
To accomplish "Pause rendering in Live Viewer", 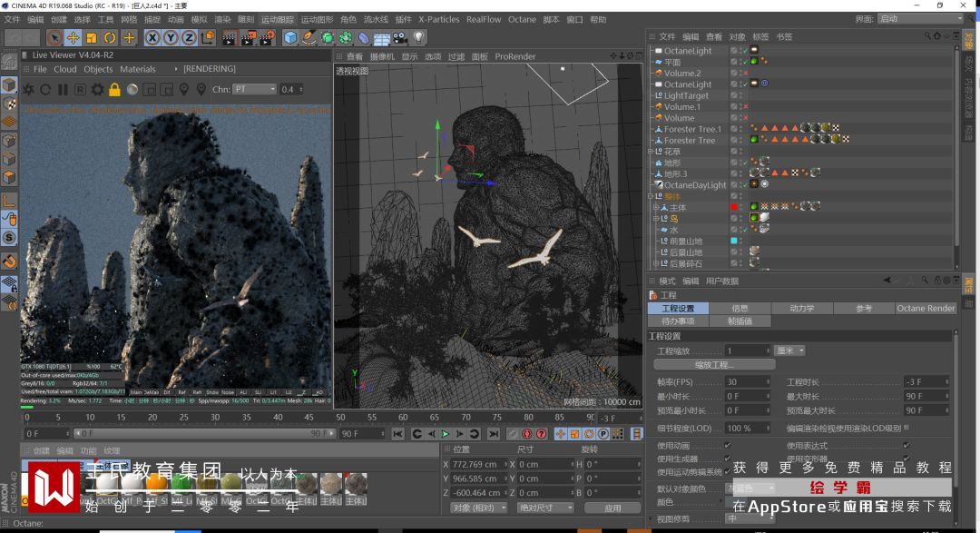I will pos(63,89).
